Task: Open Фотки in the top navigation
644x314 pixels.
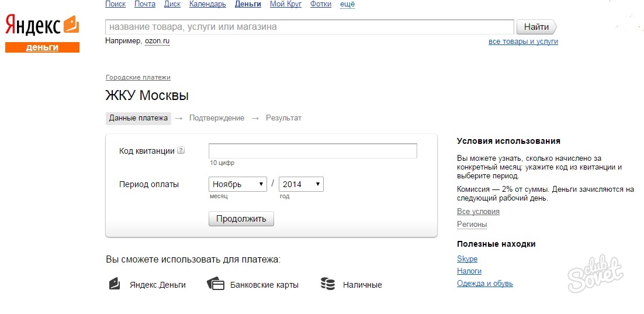Action: (321, 4)
